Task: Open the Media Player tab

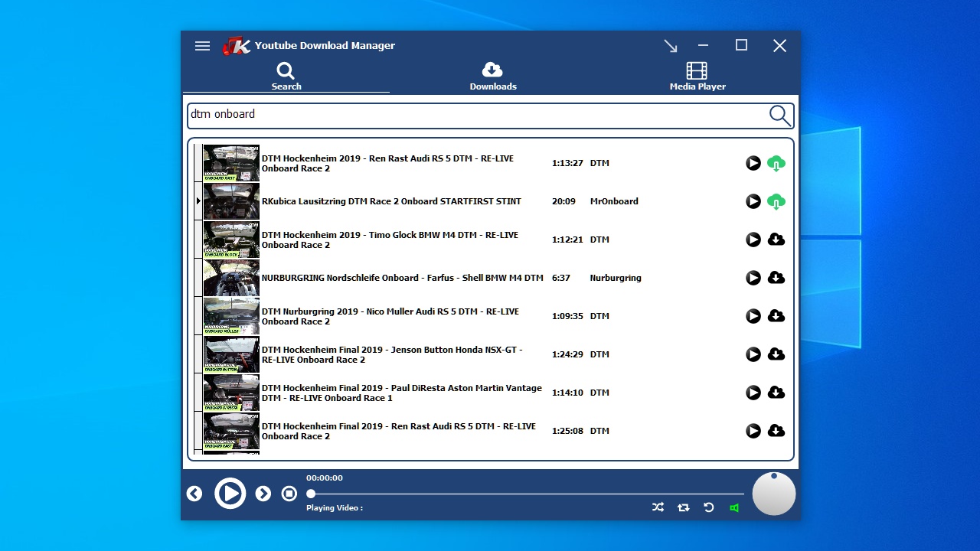Action: pos(697,77)
